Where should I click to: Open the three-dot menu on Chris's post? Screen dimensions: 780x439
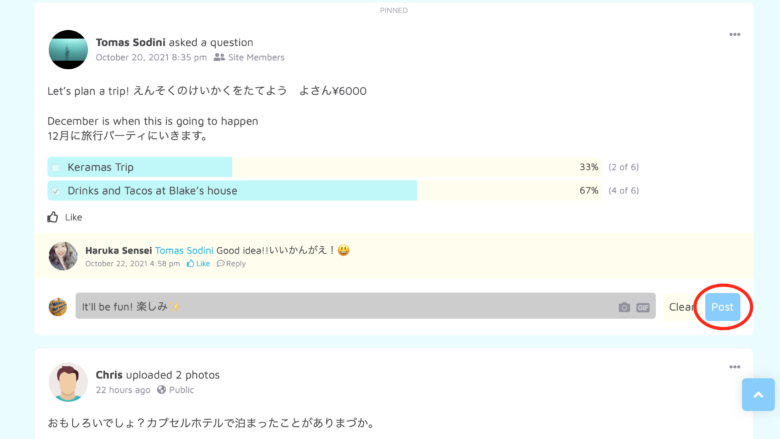pyautogui.click(x=735, y=367)
